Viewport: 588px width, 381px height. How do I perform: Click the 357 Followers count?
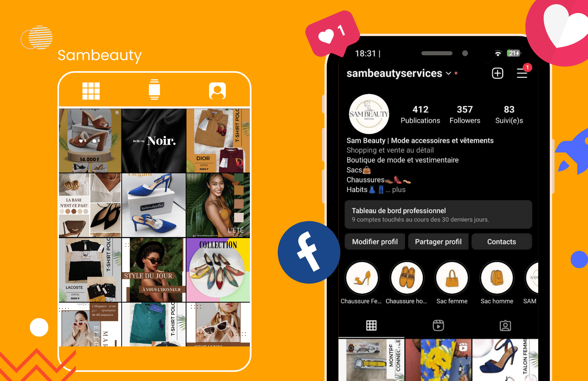[464, 113]
